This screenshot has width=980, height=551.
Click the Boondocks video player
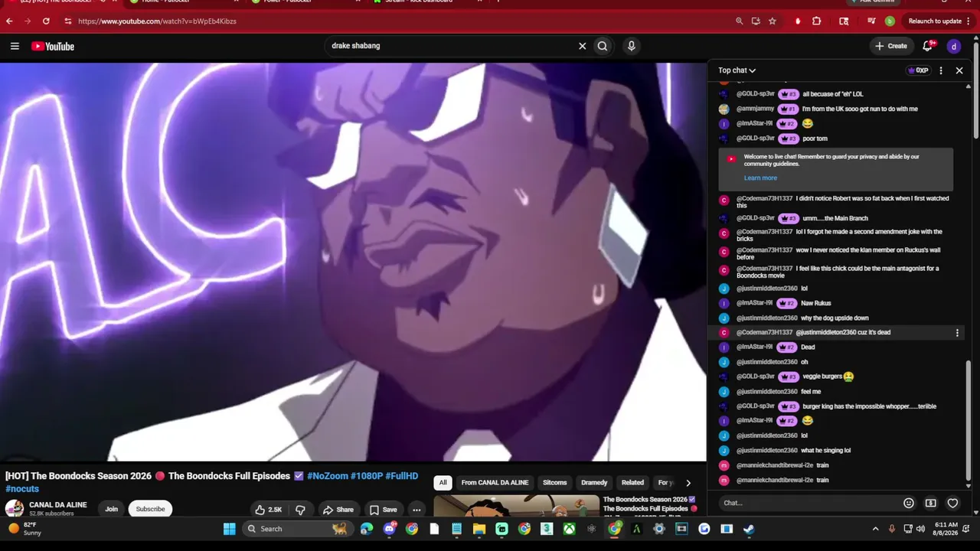353,262
